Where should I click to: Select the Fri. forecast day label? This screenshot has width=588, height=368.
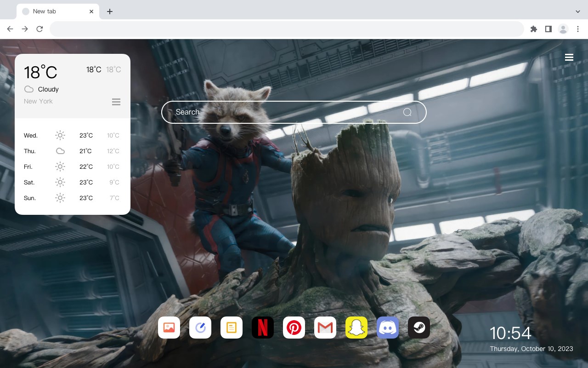28,167
